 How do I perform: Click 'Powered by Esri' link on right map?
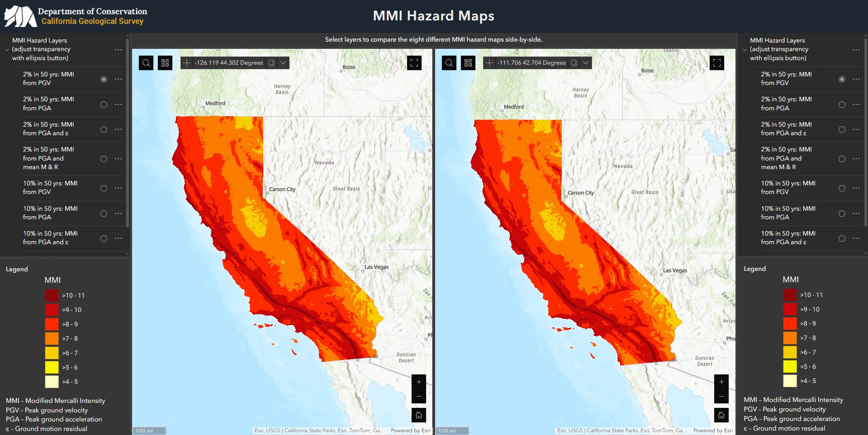point(713,430)
